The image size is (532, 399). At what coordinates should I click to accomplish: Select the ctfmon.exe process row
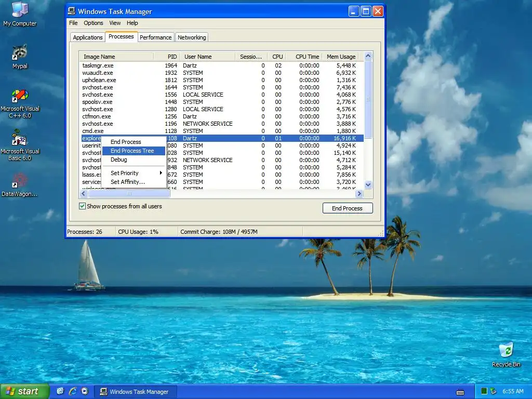point(222,116)
